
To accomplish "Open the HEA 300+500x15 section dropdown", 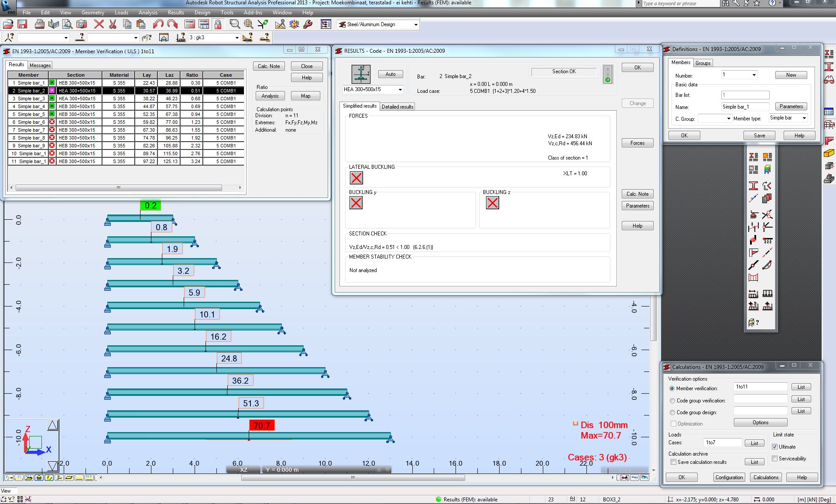I will [399, 90].
